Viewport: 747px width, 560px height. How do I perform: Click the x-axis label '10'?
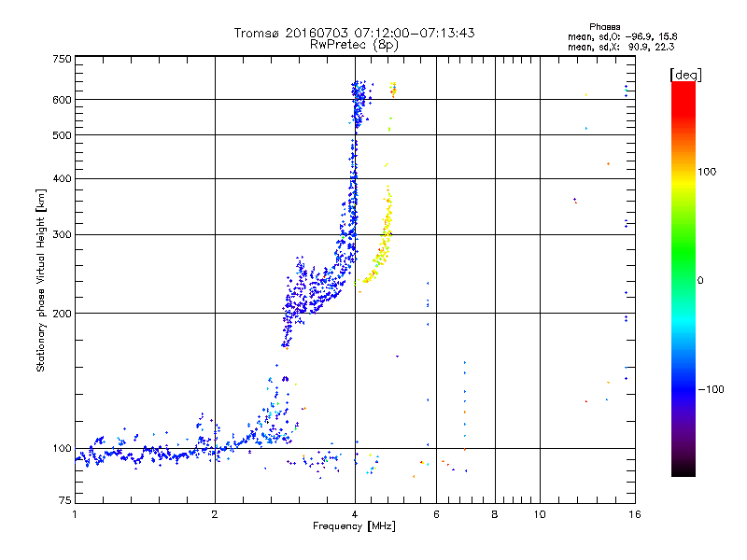tap(540, 514)
